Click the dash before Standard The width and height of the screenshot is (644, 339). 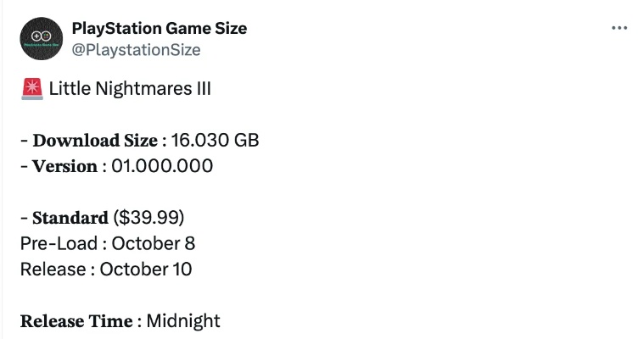click(x=24, y=218)
